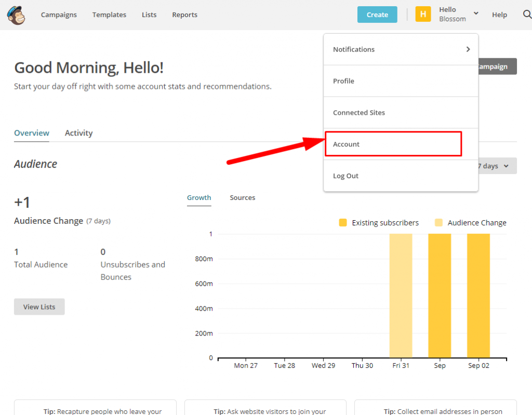The height and width of the screenshot is (415, 532).
Task: Open search with the magnifier icon
Action: [526, 15]
